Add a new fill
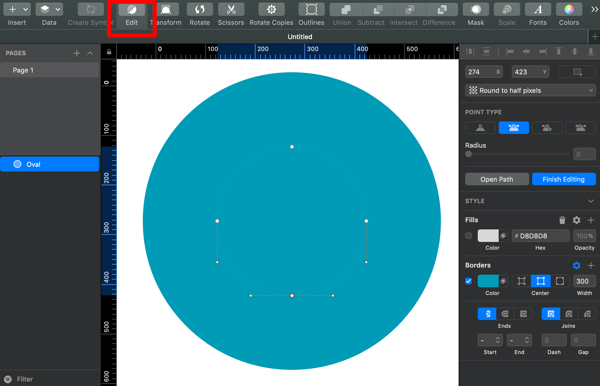This screenshot has width=600, height=386. (x=591, y=220)
